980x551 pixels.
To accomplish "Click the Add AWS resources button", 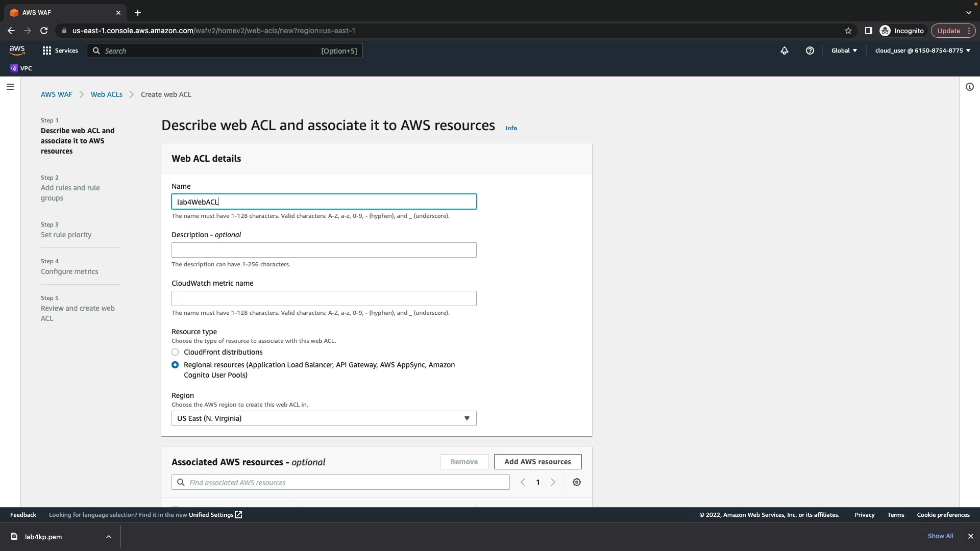I will click(537, 462).
